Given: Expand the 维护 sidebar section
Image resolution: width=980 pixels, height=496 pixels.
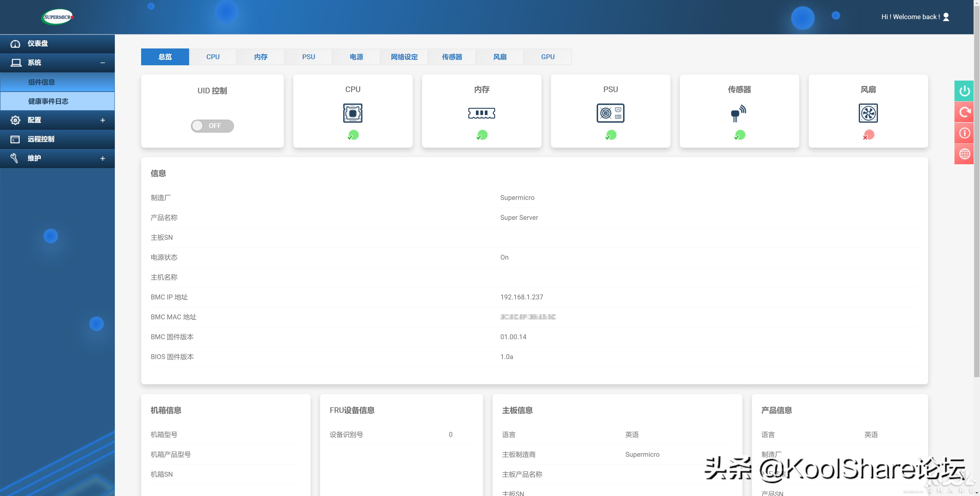Looking at the screenshot, I should click(x=102, y=158).
